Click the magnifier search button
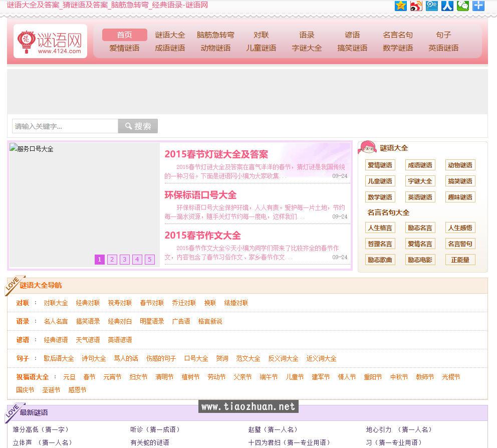This screenshot has height=448, width=497. point(137,126)
